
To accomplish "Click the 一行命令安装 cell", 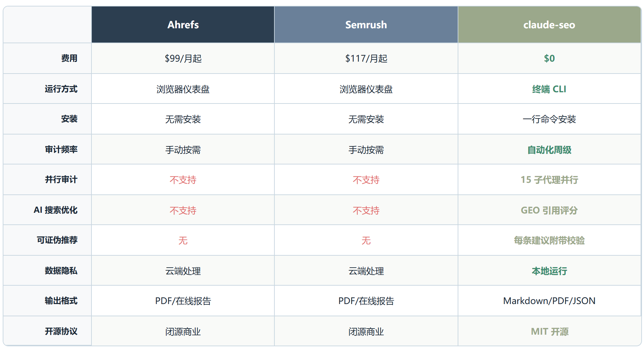I will (549, 119).
